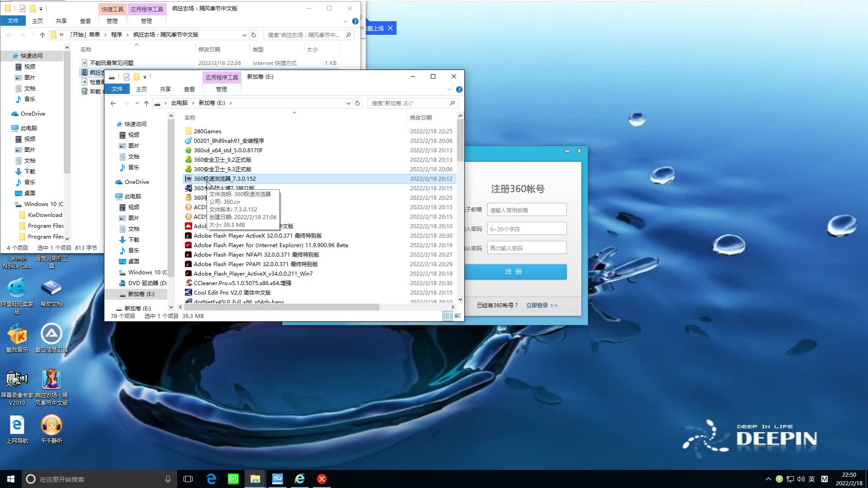Viewport: 868px width, 488px height.
Task: Go up one level in 新加卷 (E:) window
Action: tap(146, 103)
